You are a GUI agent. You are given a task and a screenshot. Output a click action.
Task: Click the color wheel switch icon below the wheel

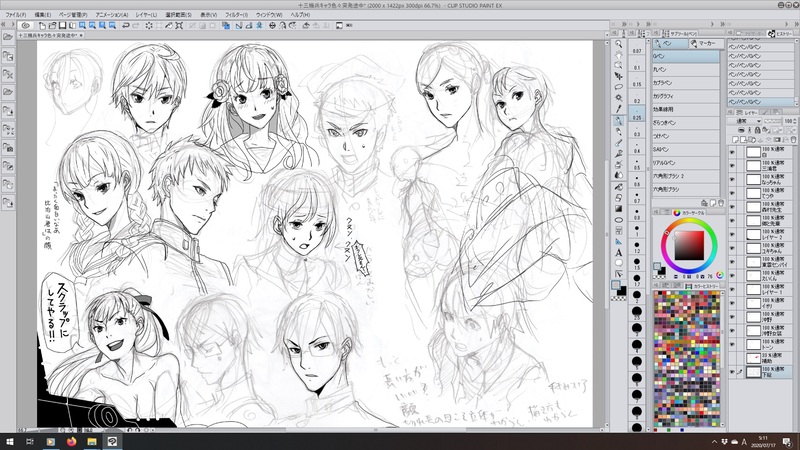click(720, 275)
